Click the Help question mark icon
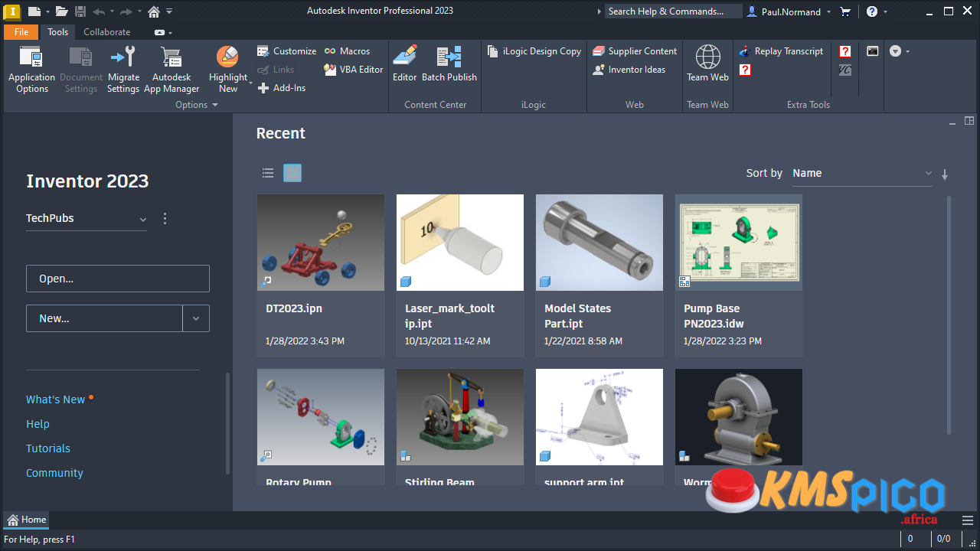 pos(872,11)
